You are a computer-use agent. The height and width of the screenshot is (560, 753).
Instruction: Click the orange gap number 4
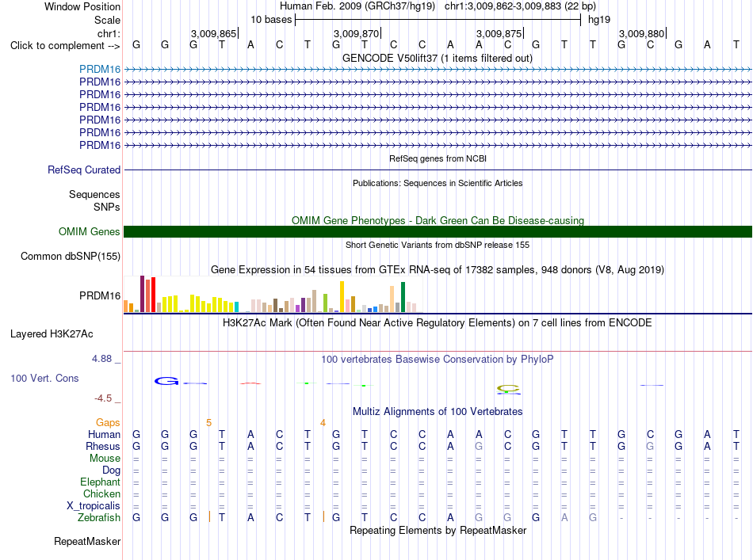tap(323, 423)
